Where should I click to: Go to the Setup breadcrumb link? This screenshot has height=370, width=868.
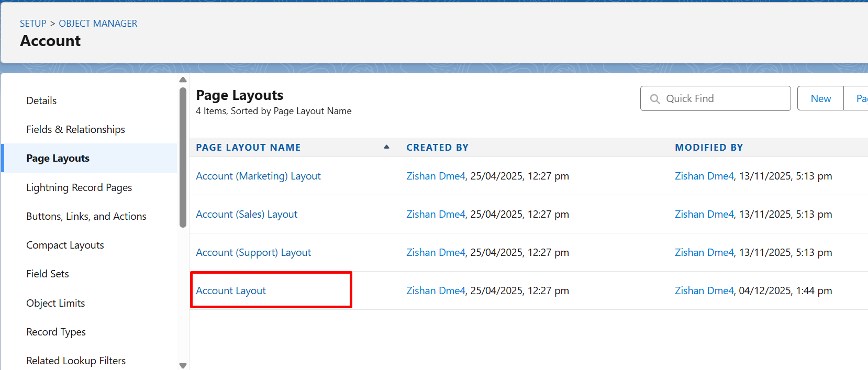tap(33, 24)
